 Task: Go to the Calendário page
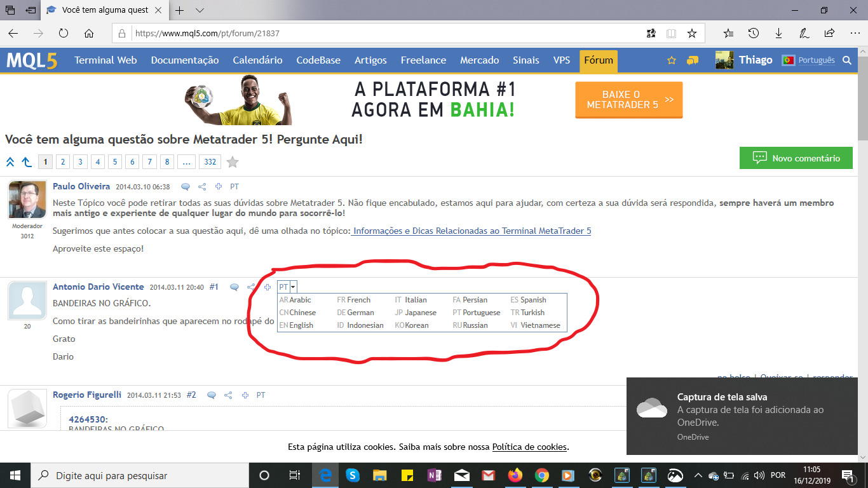tap(257, 60)
